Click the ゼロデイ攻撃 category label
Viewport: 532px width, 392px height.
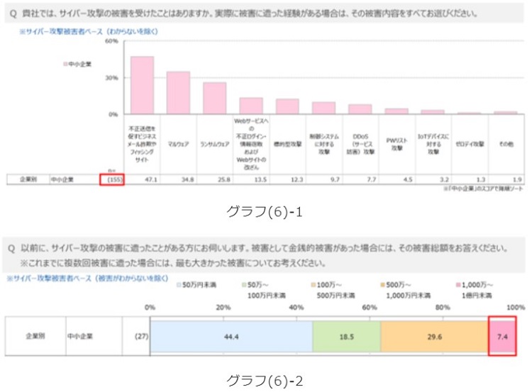point(470,144)
